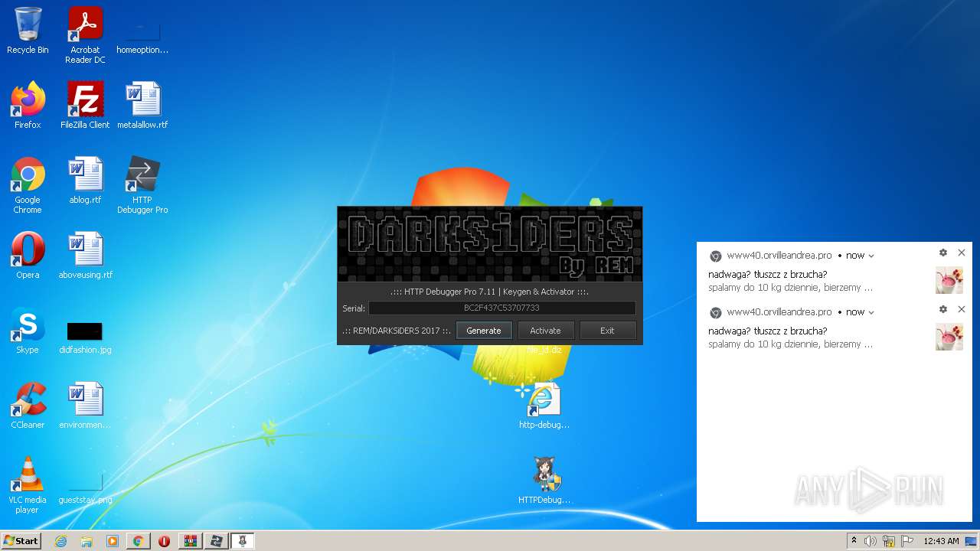This screenshot has width=980, height=551.
Task: Launch Google Chrome desktop shortcut
Action: pyautogui.click(x=28, y=185)
